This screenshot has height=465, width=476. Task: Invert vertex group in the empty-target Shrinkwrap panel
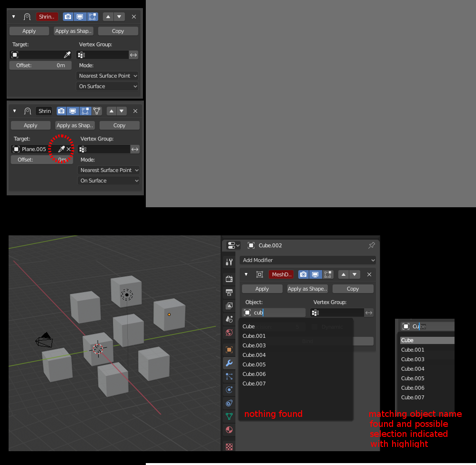coord(133,55)
